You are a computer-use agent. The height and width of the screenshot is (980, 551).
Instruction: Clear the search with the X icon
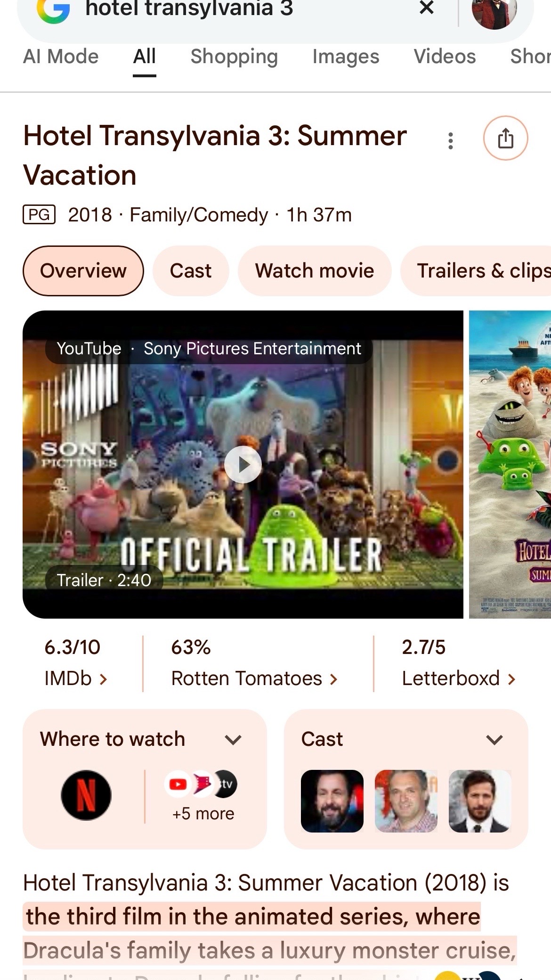[427, 8]
